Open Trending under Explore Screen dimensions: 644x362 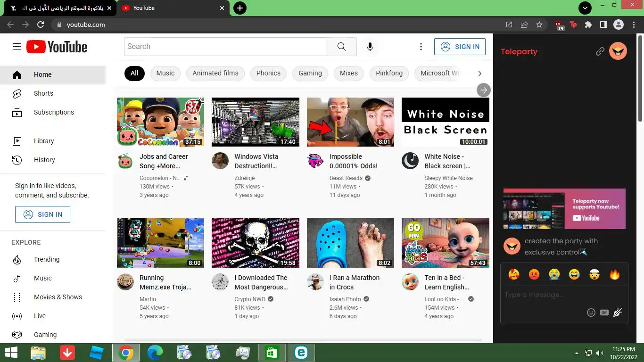[53, 259]
